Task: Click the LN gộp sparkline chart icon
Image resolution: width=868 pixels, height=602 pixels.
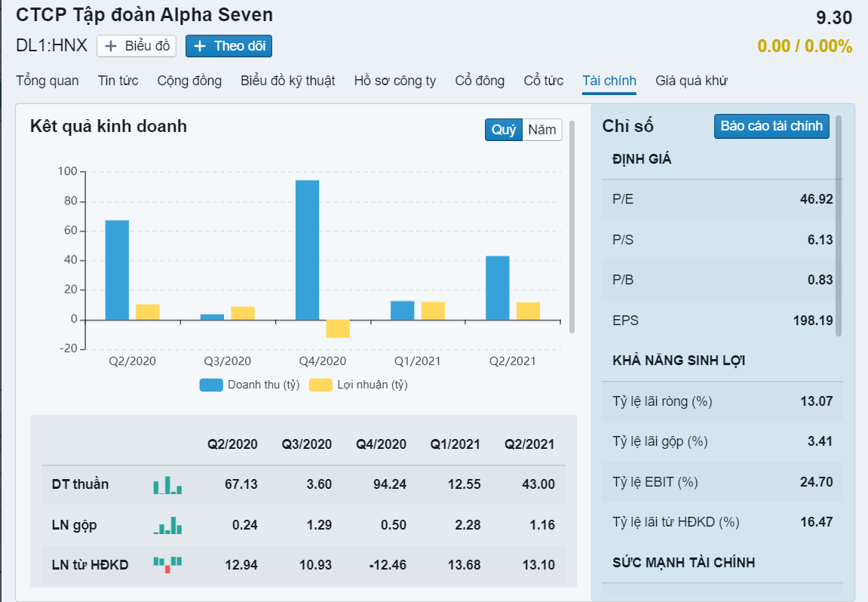Action: [167, 525]
